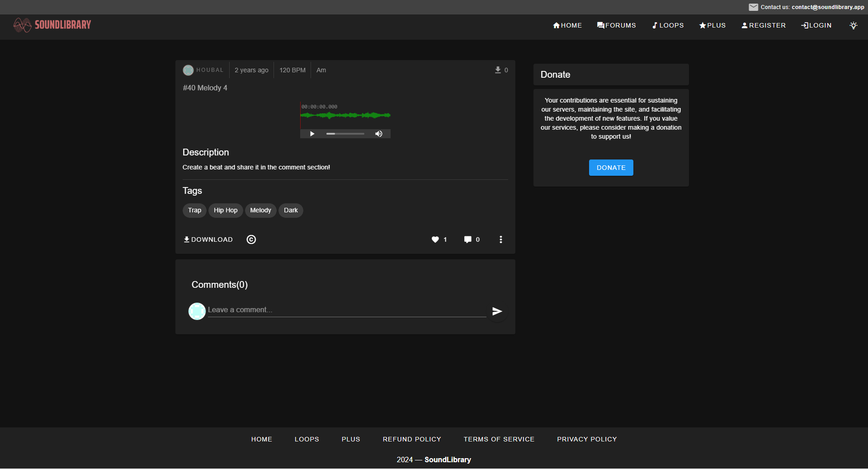Click the footer SoundLibrary text

point(448,460)
